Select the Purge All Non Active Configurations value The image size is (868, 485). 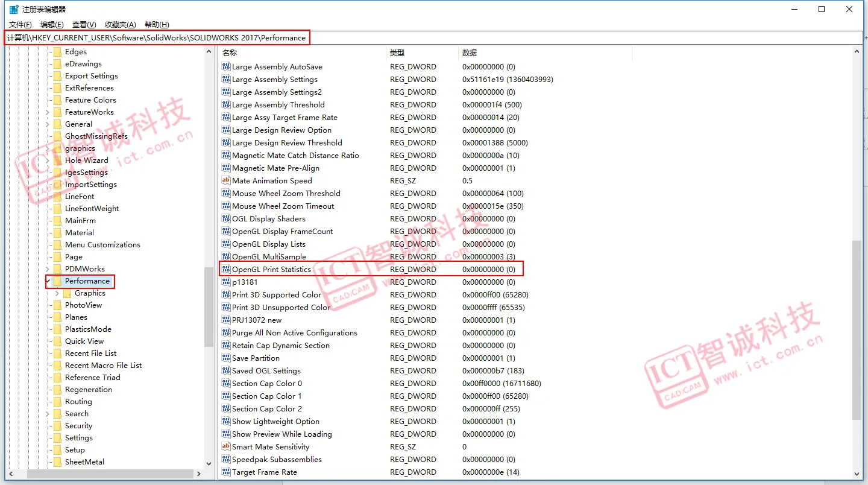click(x=295, y=333)
